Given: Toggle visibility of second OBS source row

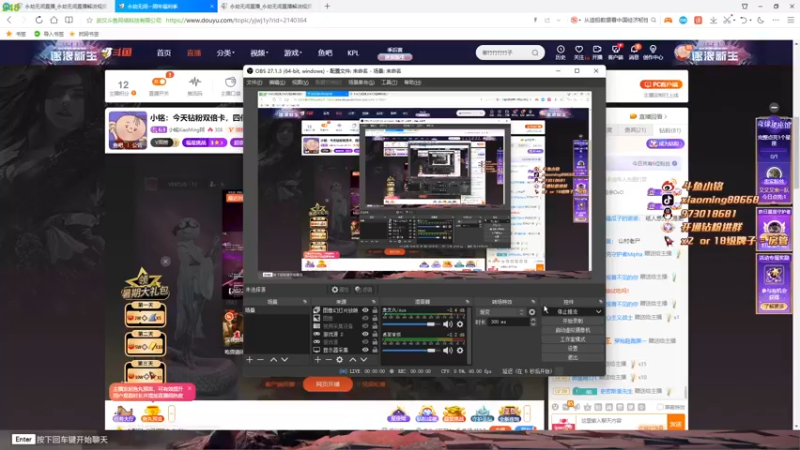Looking at the screenshot, I should (365, 318).
